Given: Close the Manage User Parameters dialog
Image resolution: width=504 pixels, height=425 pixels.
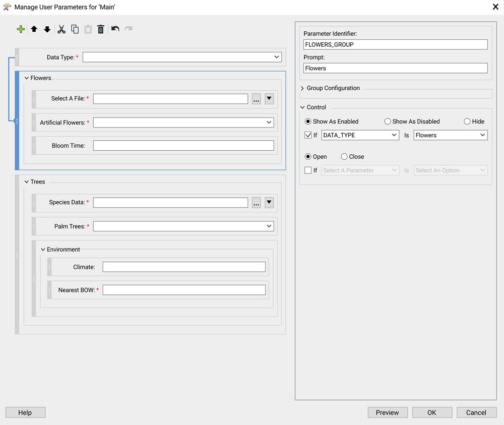Looking at the screenshot, I should tap(495, 7).
